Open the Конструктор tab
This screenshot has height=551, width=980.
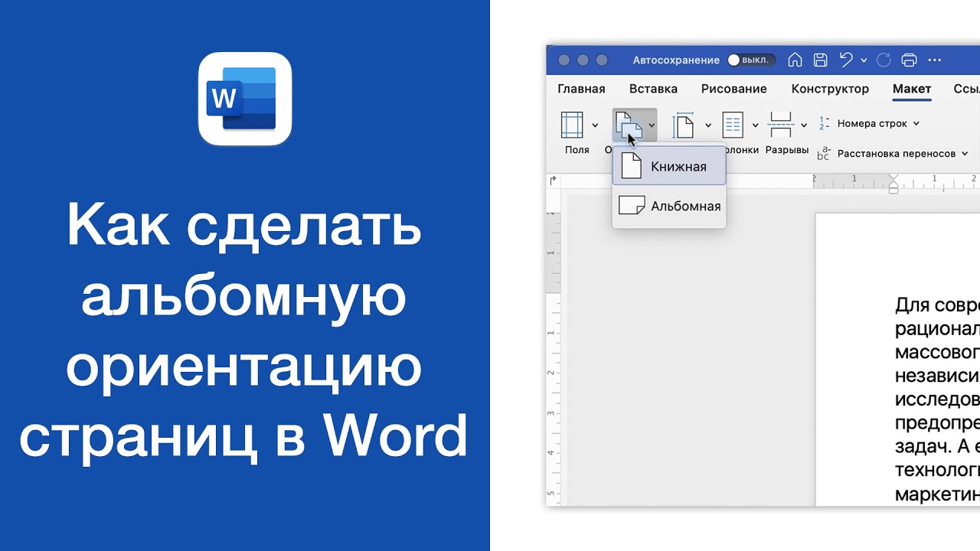click(830, 89)
